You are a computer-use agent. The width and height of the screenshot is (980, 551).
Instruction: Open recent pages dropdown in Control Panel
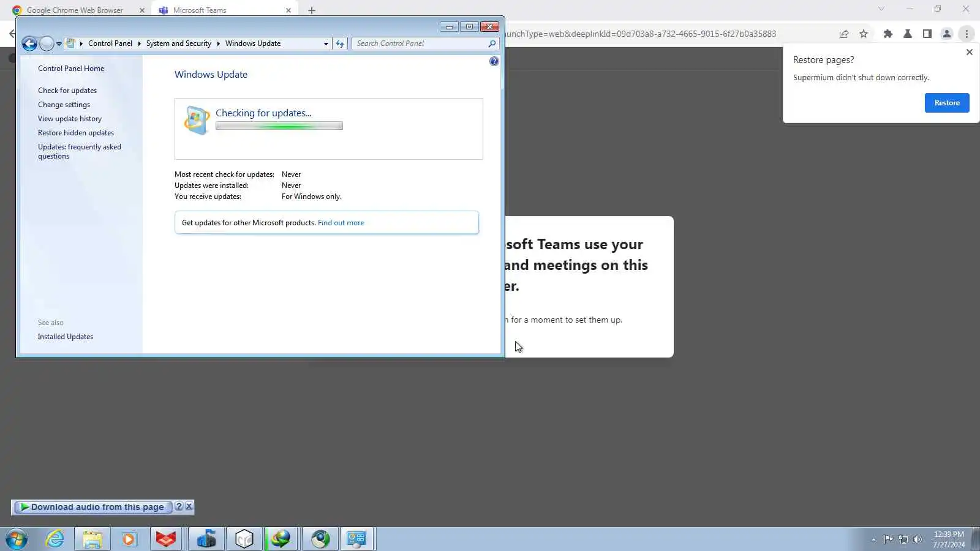tap(59, 44)
